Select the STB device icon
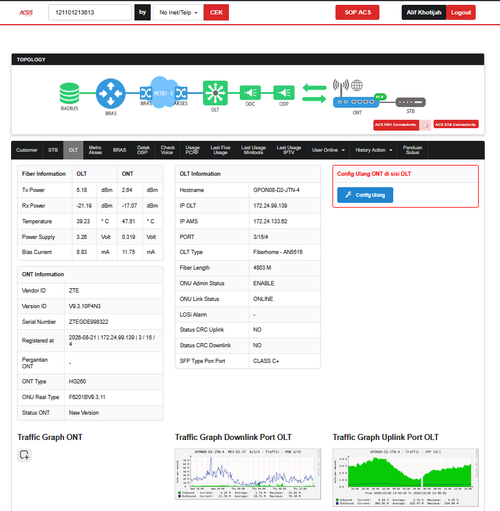The height and width of the screenshot is (511, 500). (x=411, y=102)
